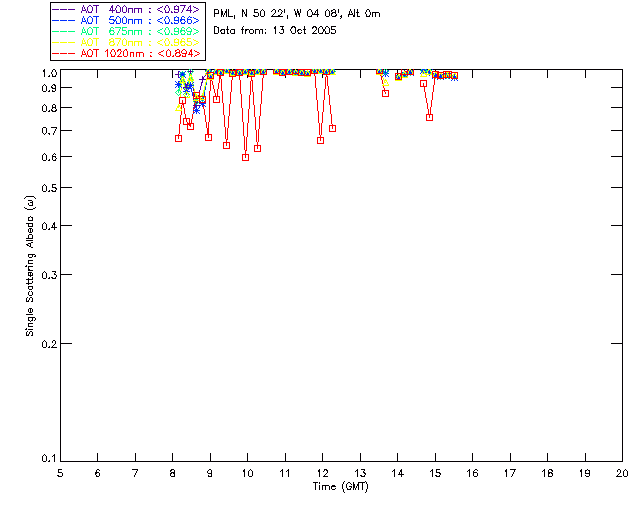The width and height of the screenshot is (640, 512).
Task: Click the y-axis label 'Single Scattering Albedo (ω)'
Action: [x=30, y=266]
